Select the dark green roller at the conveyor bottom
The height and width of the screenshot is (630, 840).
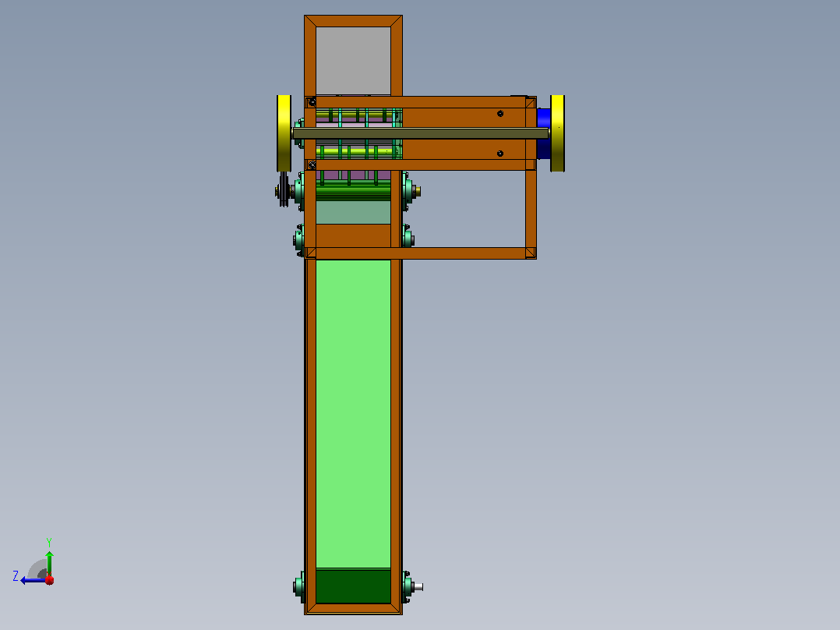(x=353, y=586)
